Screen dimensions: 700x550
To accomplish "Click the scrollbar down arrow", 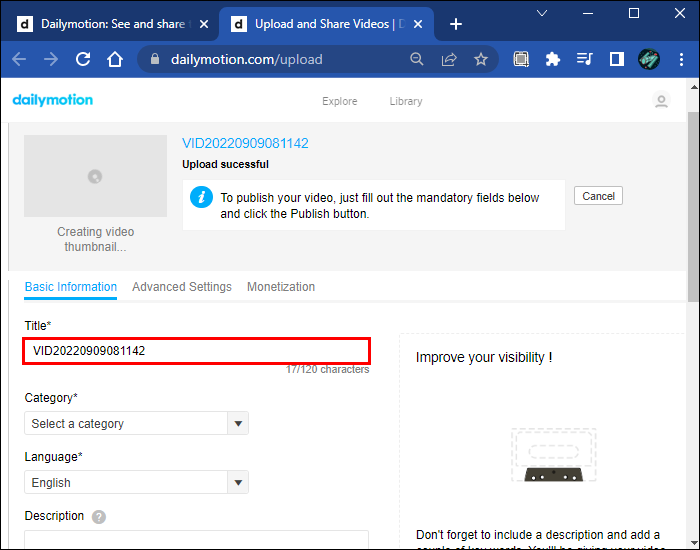I will tap(693, 543).
